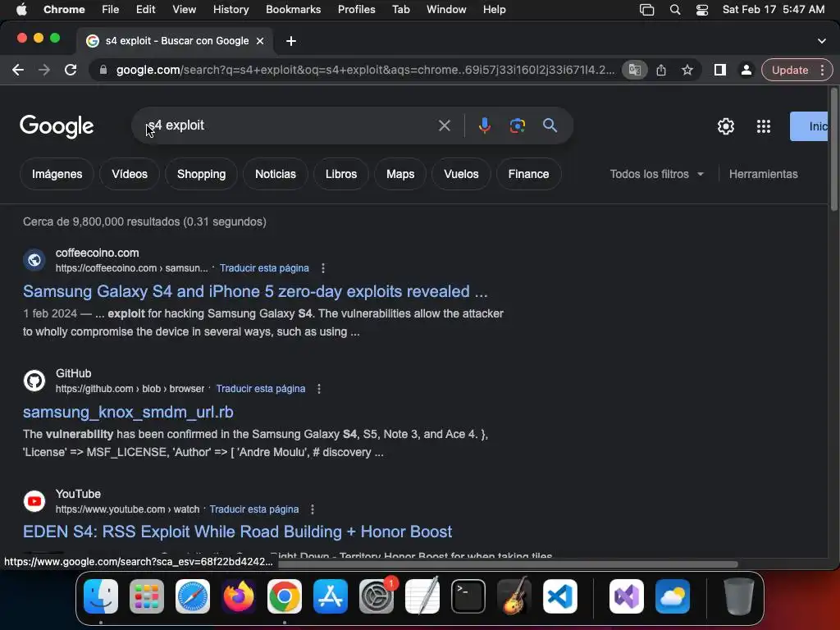Select the Vuelos filter tab

coord(461,174)
